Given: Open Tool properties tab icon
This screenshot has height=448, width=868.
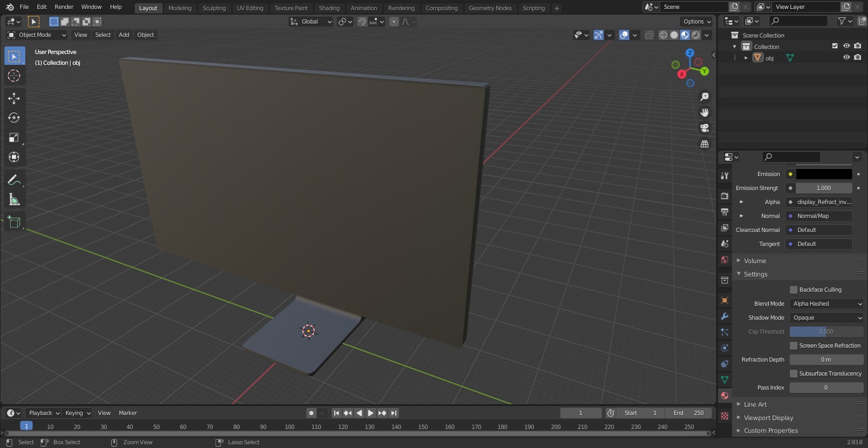Looking at the screenshot, I should click(x=724, y=175).
